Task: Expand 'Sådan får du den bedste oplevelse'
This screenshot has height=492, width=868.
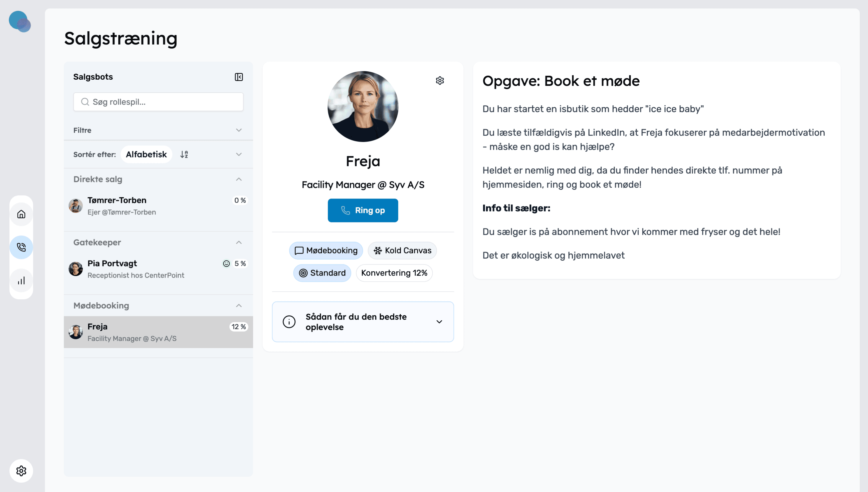Action: pyautogui.click(x=363, y=322)
